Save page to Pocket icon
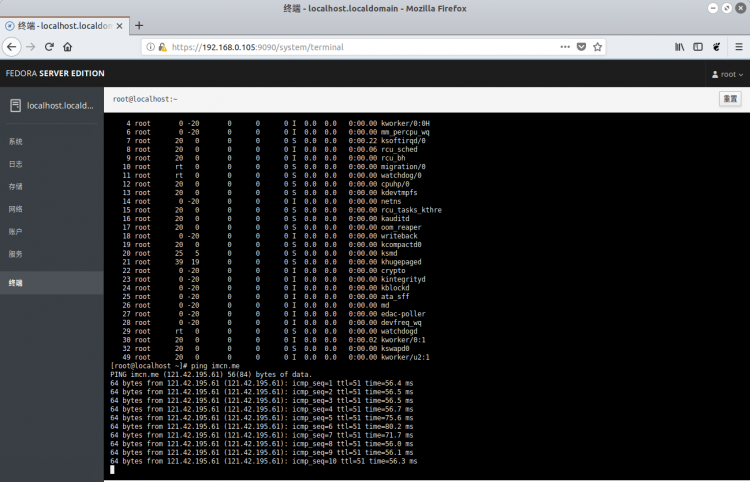 coord(581,47)
